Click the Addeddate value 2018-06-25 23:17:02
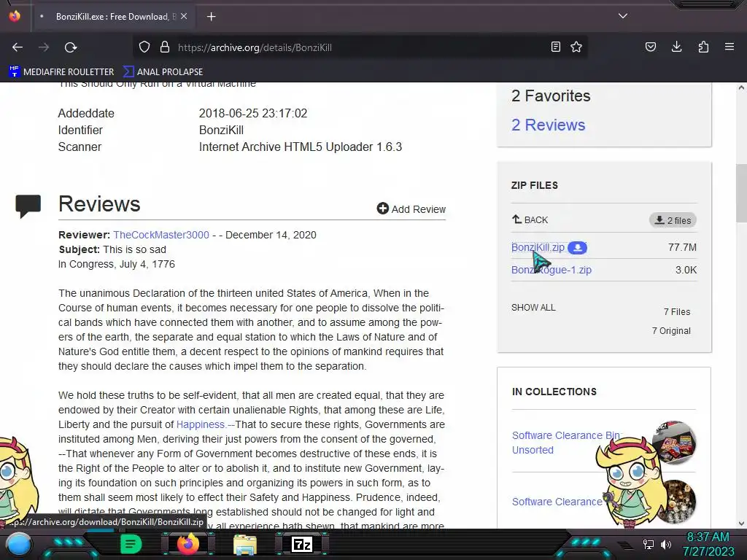The image size is (747, 560). click(x=253, y=113)
